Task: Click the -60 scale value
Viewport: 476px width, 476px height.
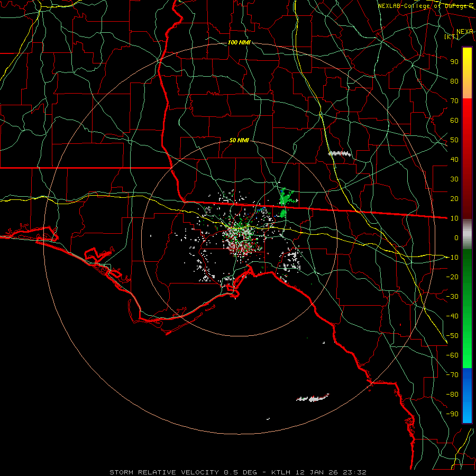Action: [452, 355]
